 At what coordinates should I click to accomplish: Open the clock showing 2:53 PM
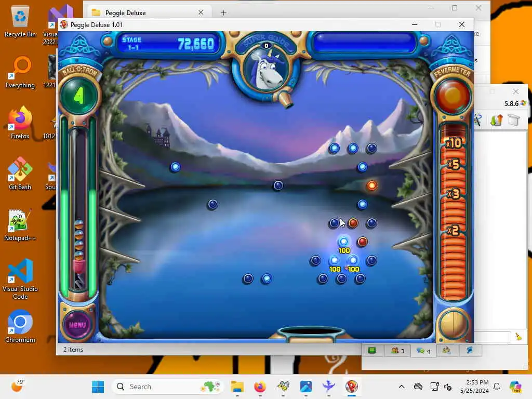pyautogui.click(x=474, y=387)
